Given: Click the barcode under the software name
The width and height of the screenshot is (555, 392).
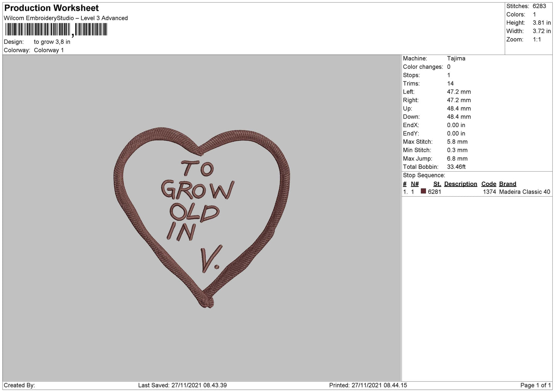Looking at the screenshot, I should [x=56, y=30].
